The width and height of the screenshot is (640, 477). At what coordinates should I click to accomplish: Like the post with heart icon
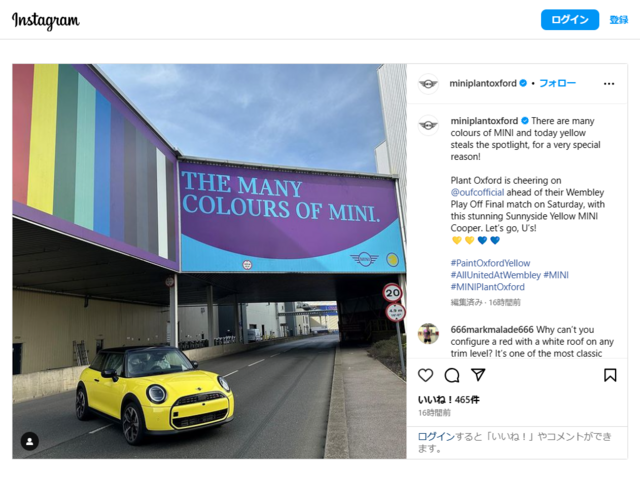tap(426, 375)
